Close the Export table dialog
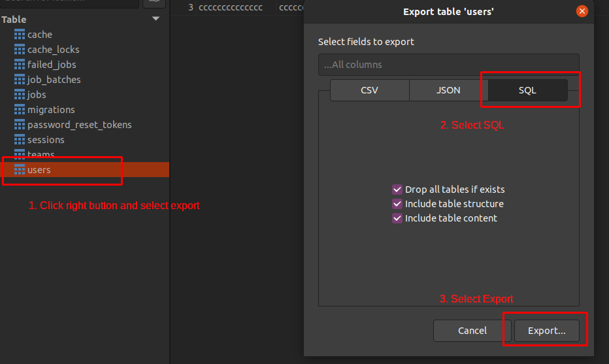 pyautogui.click(x=582, y=12)
